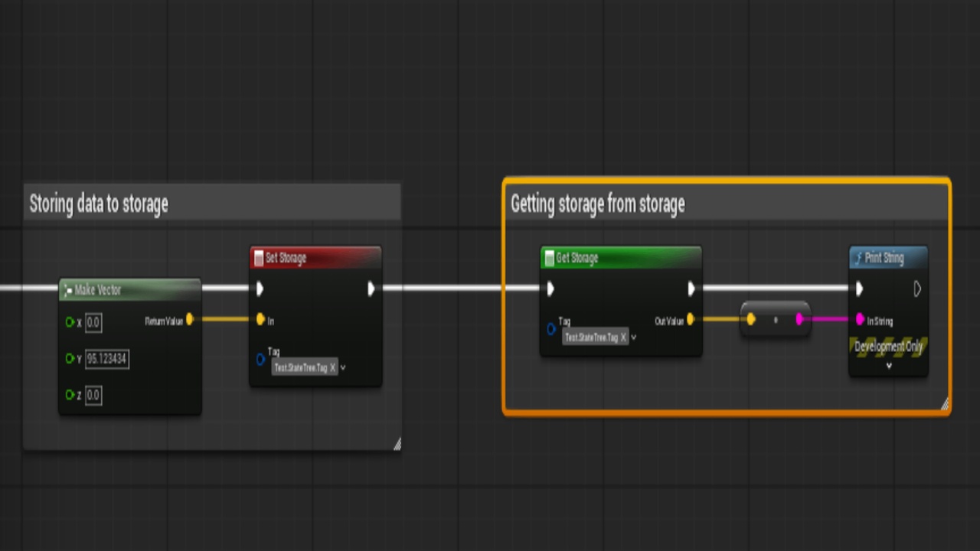
Task: Click Get Storage exec output pin
Action: pyautogui.click(x=691, y=289)
